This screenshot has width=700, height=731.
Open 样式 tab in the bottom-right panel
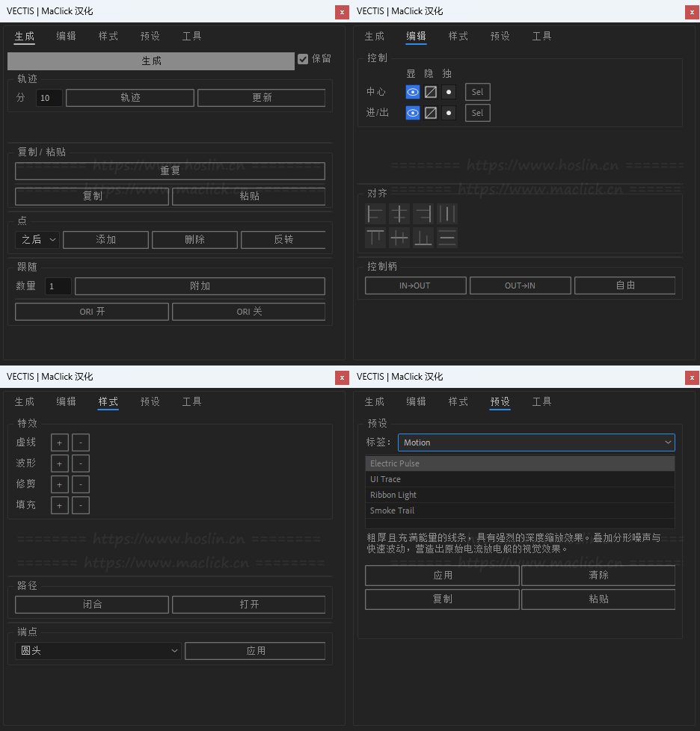[x=458, y=401]
